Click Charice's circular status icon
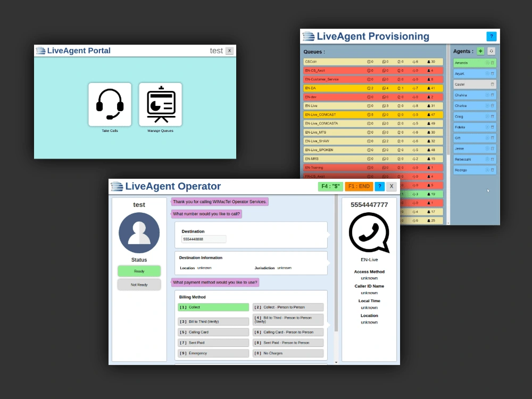532x399 pixels. [487, 105]
